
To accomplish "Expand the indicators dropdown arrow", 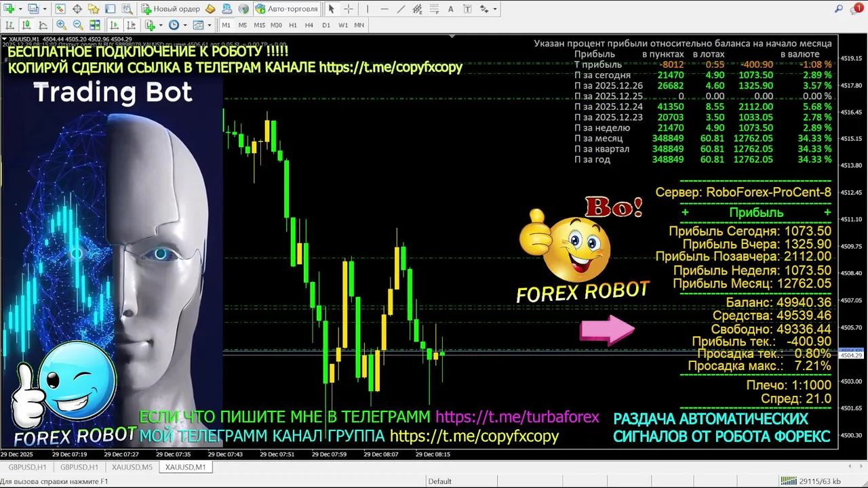I will click(x=161, y=25).
